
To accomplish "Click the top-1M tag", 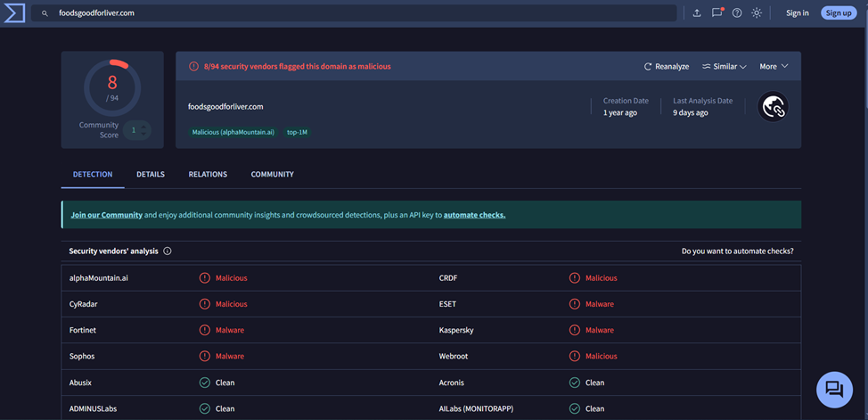I will [297, 133].
